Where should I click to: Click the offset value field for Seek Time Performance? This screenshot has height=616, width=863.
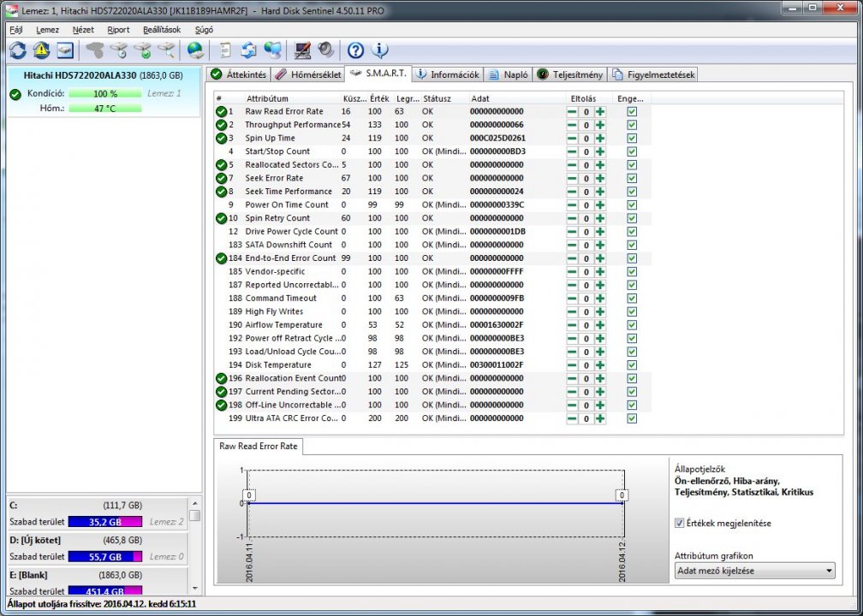(586, 192)
